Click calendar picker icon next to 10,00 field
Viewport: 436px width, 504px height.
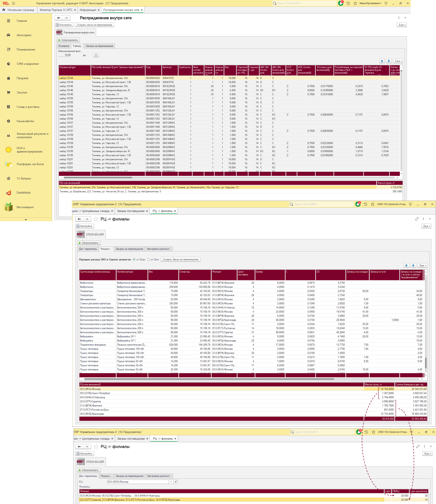pyautogui.click(x=96, y=55)
